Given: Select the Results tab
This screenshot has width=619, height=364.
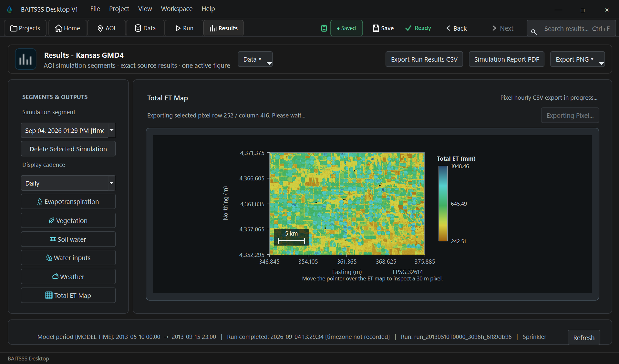Looking at the screenshot, I should tap(223, 28).
